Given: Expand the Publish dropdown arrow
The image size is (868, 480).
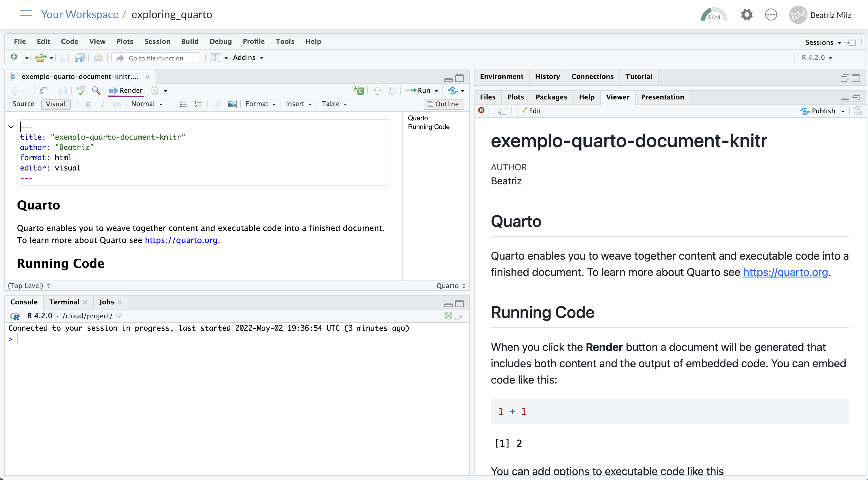Looking at the screenshot, I should [843, 111].
